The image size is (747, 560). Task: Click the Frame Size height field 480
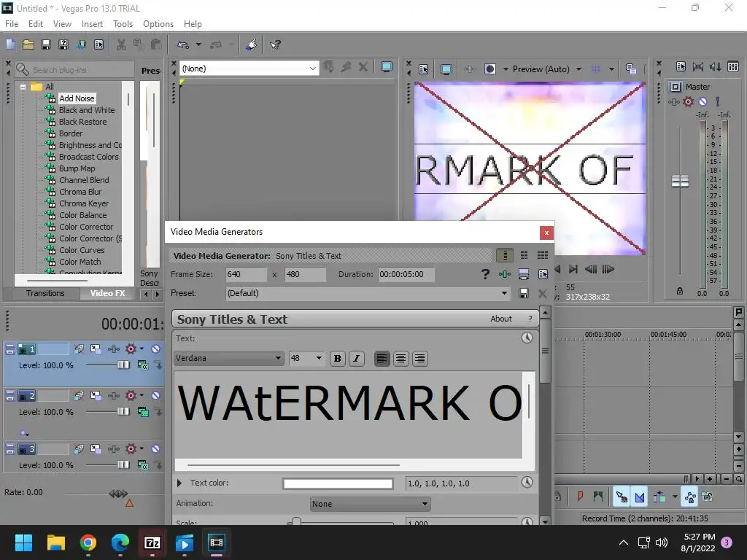click(306, 274)
